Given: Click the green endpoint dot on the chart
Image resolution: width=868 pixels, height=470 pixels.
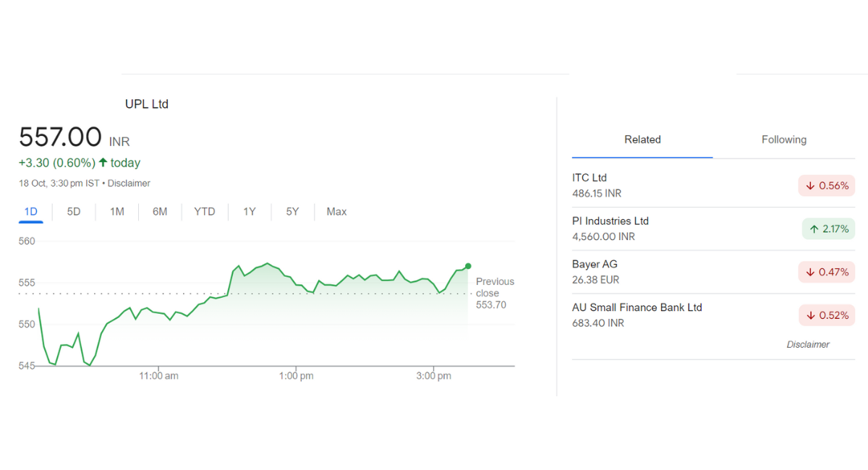Looking at the screenshot, I should pos(468,266).
